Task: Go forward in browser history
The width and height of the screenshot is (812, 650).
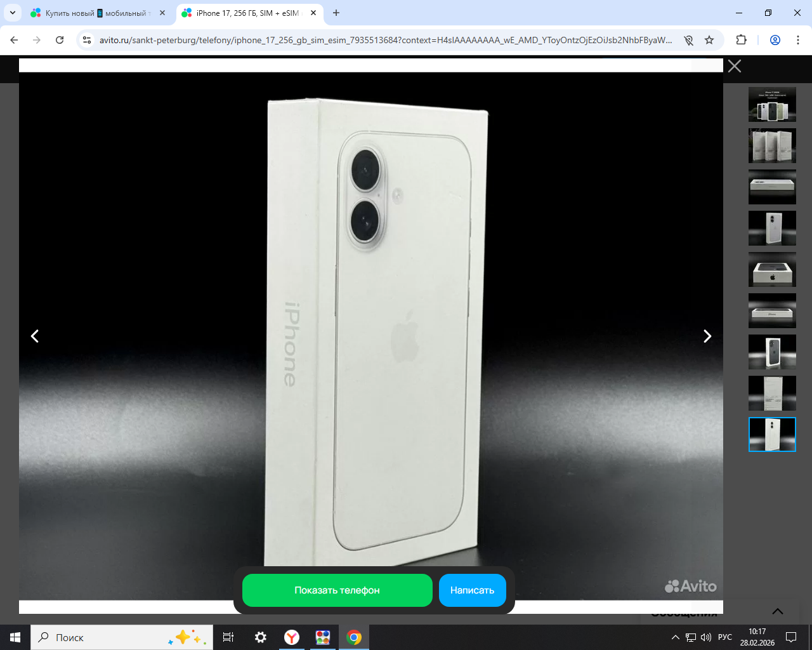Action: pos(37,40)
